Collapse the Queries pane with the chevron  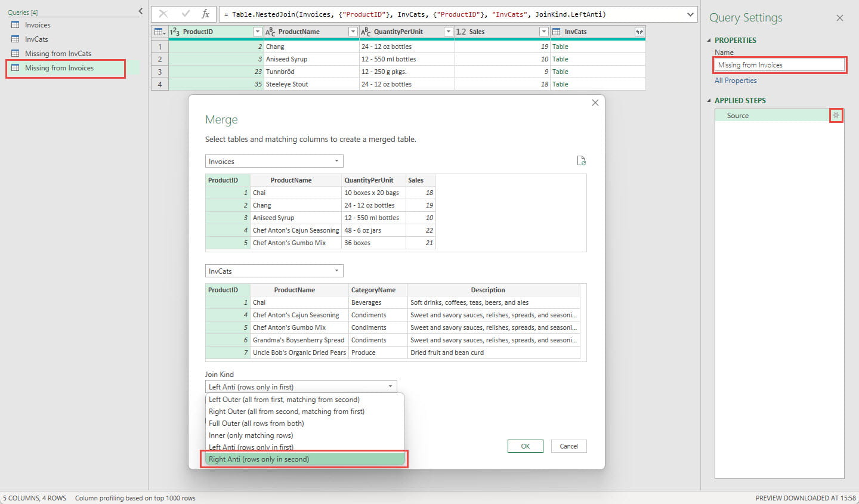tap(140, 10)
